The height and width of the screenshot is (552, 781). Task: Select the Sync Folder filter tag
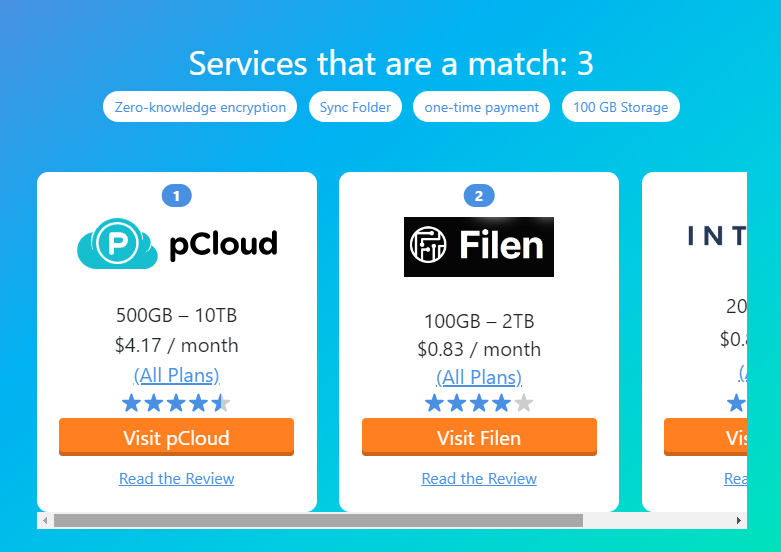pyautogui.click(x=356, y=107)
